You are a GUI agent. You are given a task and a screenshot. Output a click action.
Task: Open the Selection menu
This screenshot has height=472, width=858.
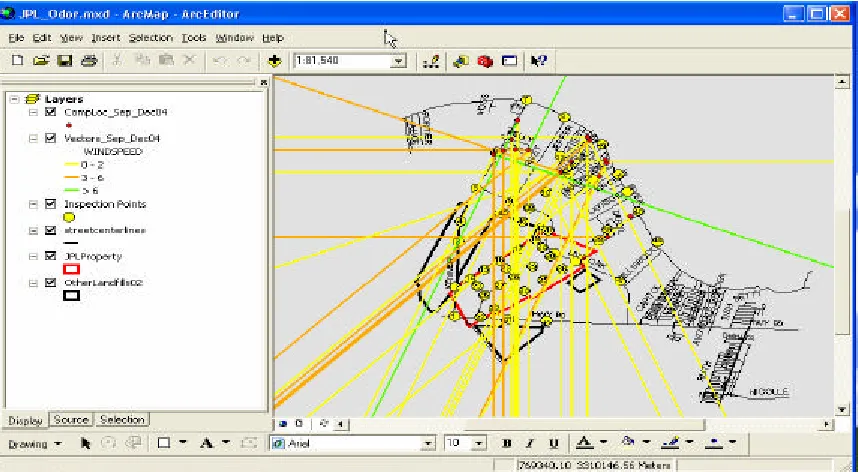point(150,38)
